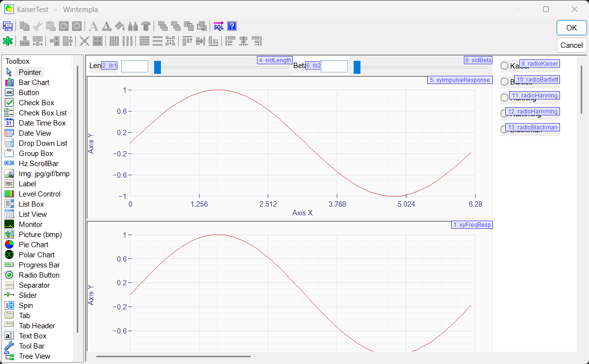Open help via blue question mark icon

(232, 26)
